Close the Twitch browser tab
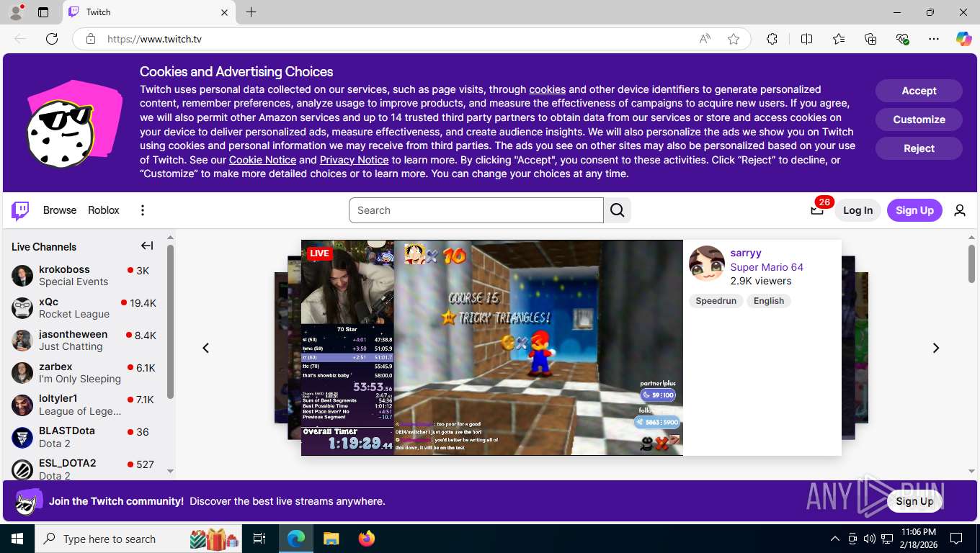Viewport: 980px width, 553px height. 224,12
